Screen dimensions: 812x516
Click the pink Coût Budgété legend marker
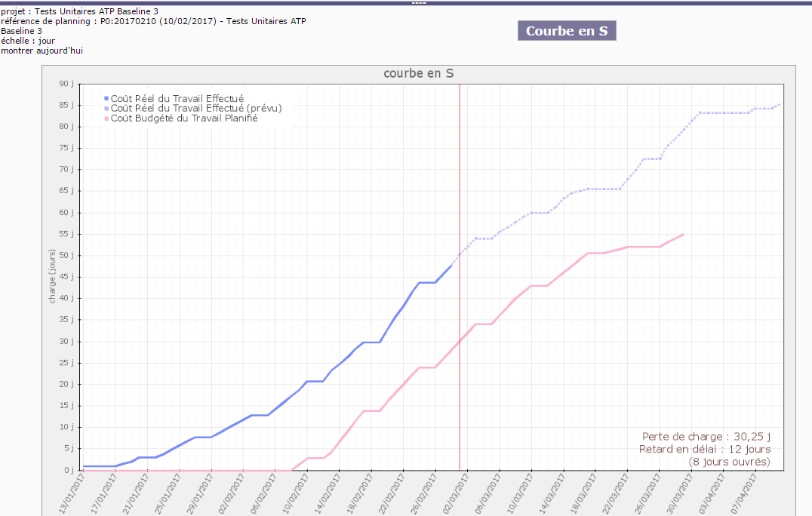[x=106, y=118]
